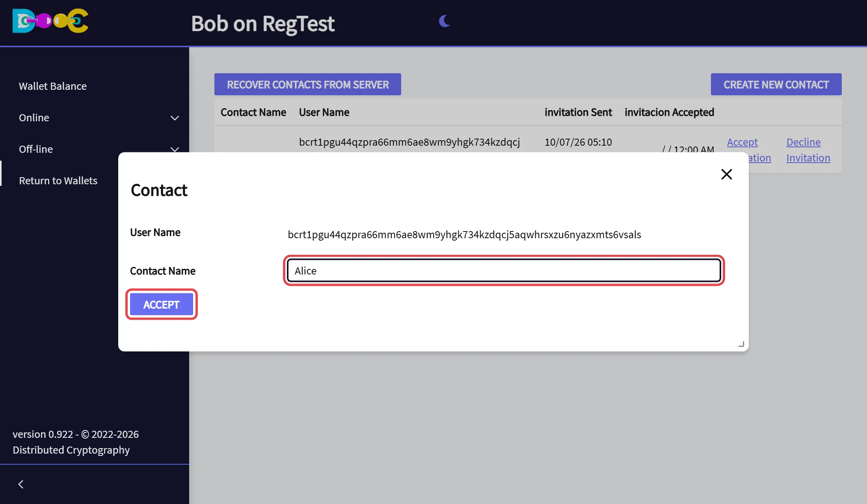
Task: Toggle dark mode moon icon
Action: [x=444, y=21]
